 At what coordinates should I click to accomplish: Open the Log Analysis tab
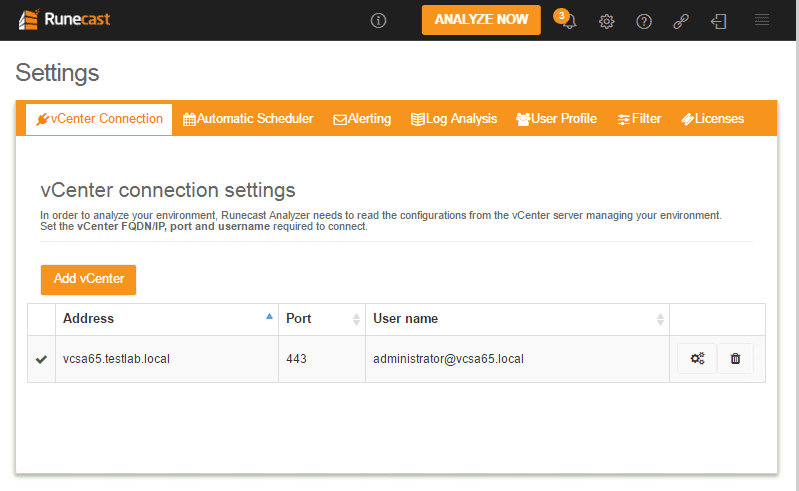pyautogui.click(x=453, y=119)
